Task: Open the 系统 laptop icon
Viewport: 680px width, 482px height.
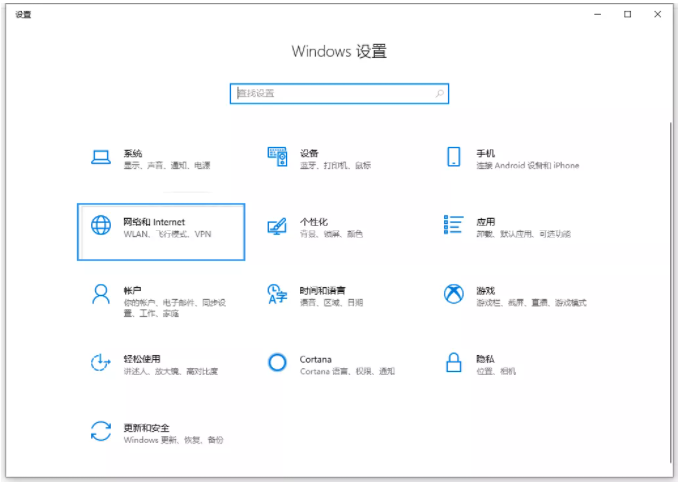Action: (x=101, y=157)
